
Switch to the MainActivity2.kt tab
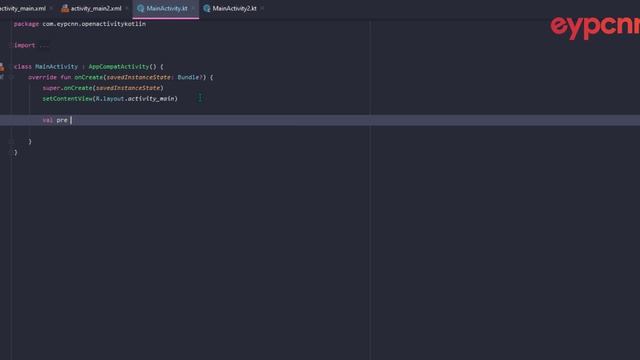coord(234,8)
